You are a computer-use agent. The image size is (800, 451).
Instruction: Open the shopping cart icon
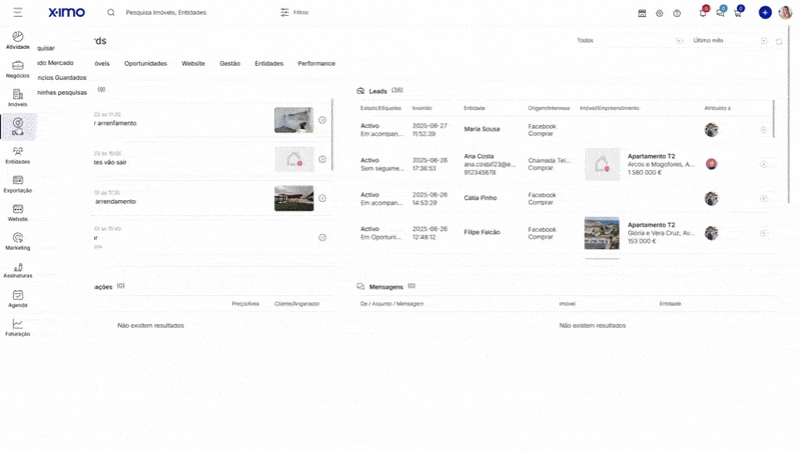(x=737, y=13)
